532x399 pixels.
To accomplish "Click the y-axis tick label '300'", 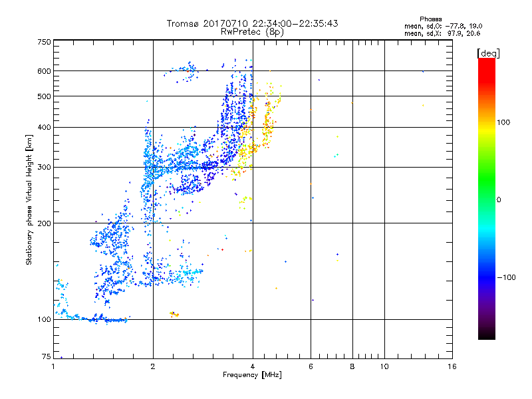I will point(45,168).
